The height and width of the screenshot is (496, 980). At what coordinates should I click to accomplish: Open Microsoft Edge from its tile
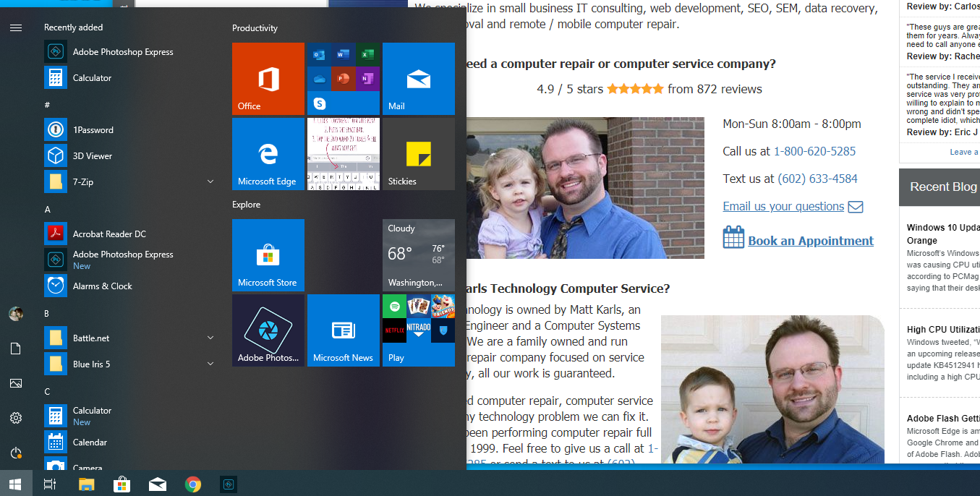point(268,154)
